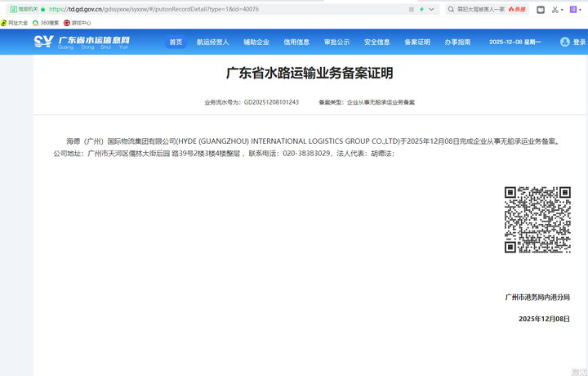
Task: Expand the address bar dropdown chevron
Action: 431,9
